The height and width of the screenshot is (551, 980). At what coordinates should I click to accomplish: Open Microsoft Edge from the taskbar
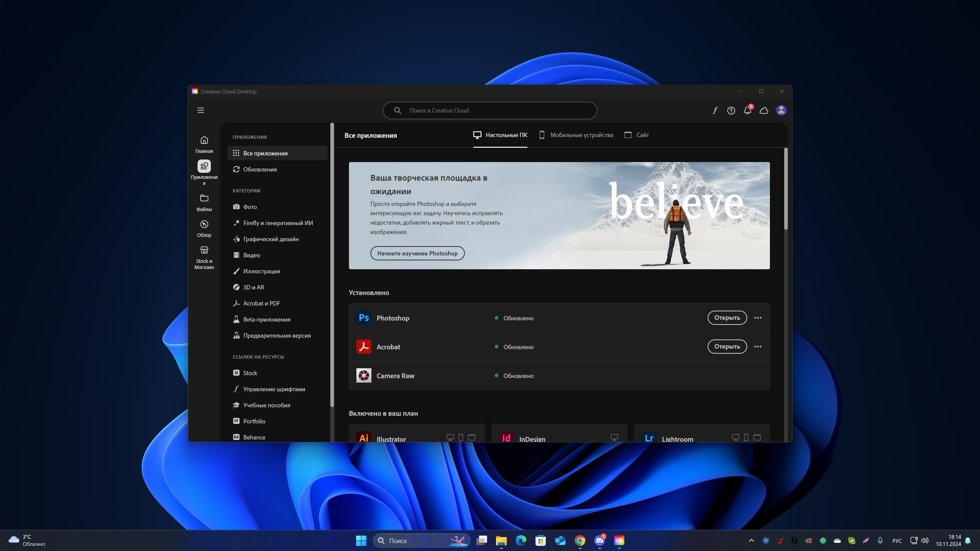[521, 540]
